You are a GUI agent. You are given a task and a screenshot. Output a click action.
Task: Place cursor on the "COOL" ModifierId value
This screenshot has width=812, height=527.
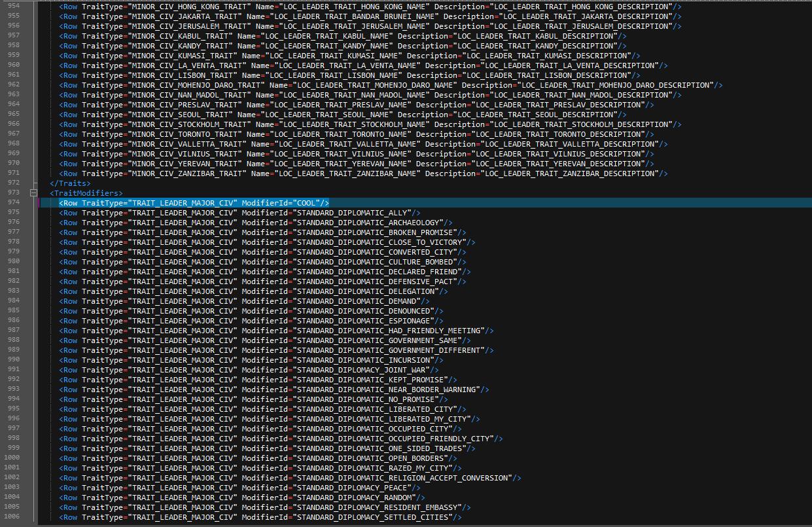click(x=306, y=203)
